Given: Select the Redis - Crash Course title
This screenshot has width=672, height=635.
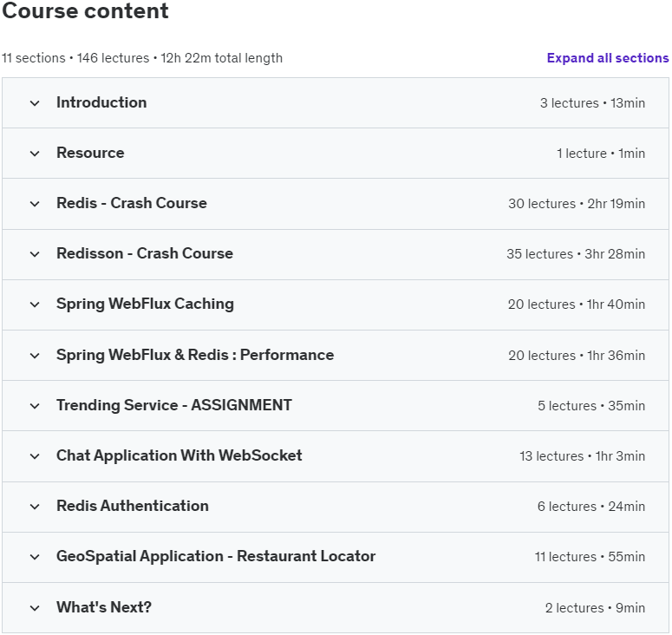Looking at the screenshot, I should [x=132, y=203].
